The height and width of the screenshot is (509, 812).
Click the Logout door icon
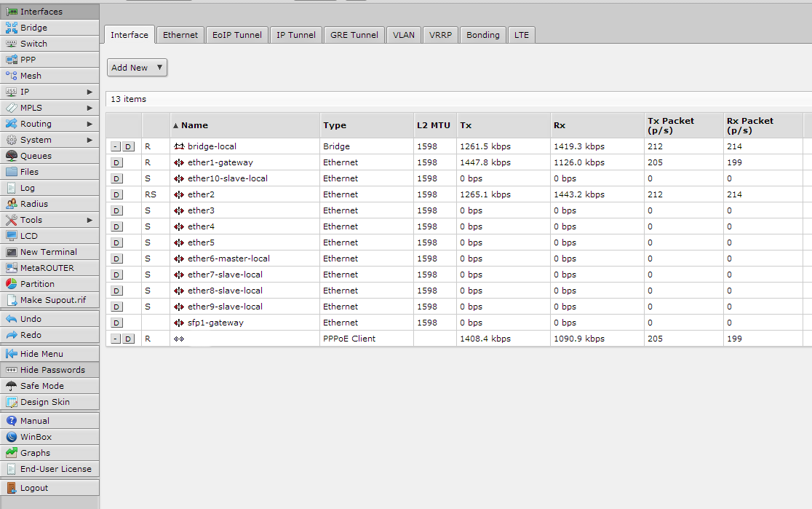coord(12,488)
